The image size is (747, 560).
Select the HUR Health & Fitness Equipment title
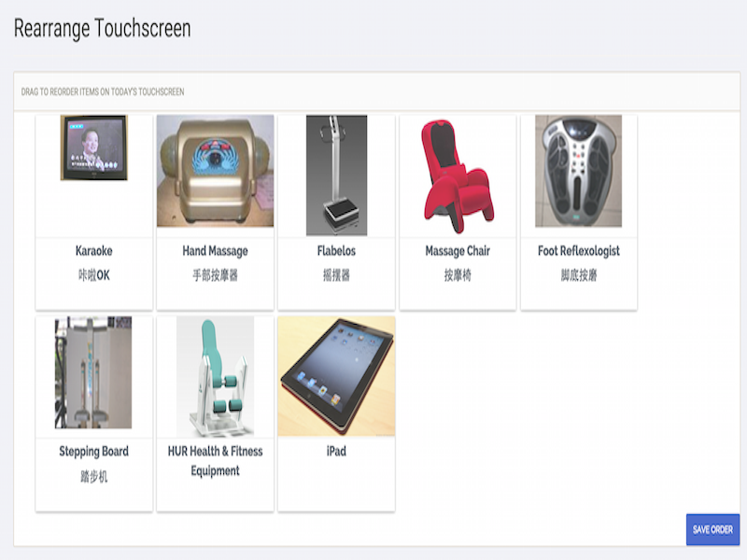coord(216,461)
